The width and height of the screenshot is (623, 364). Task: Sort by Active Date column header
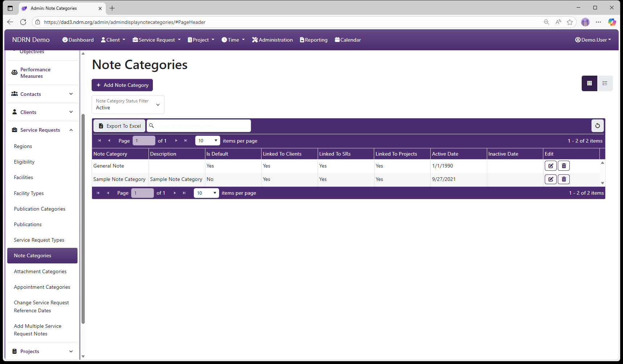click(459, 154)
